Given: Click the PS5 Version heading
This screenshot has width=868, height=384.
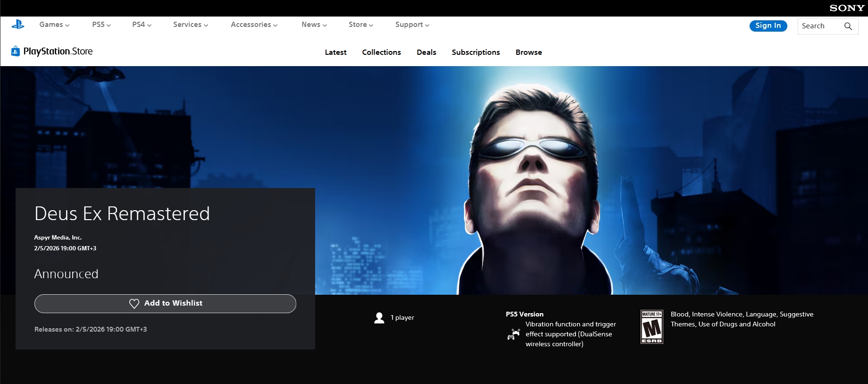Looking at the screenshot, I should (x=525, y=314).
